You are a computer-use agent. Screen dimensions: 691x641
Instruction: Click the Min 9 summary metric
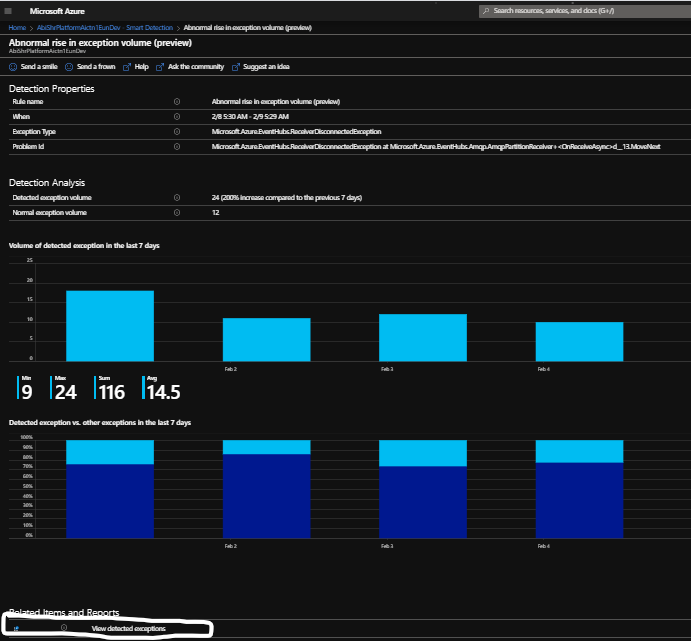coord(25,388)
